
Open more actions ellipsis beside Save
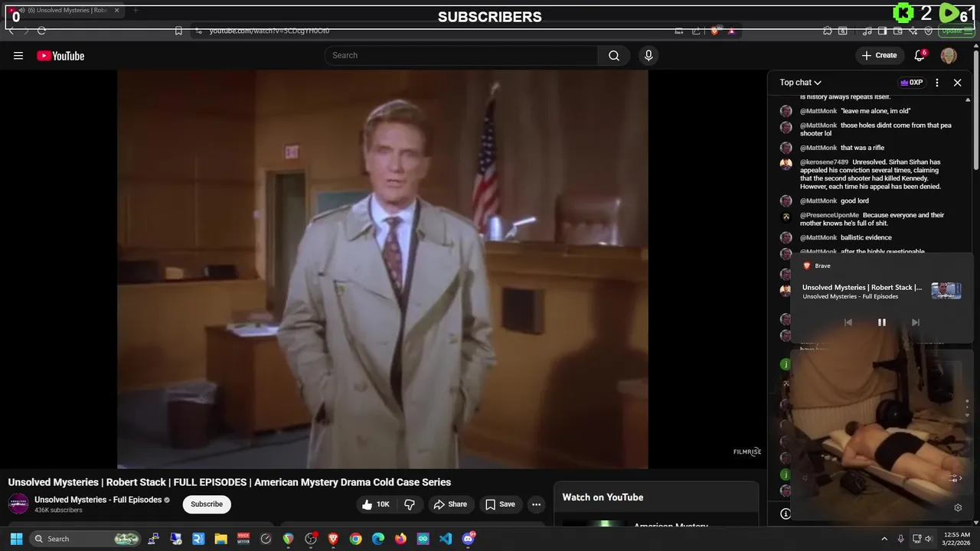pyautogui.click(x=537, y=504)
